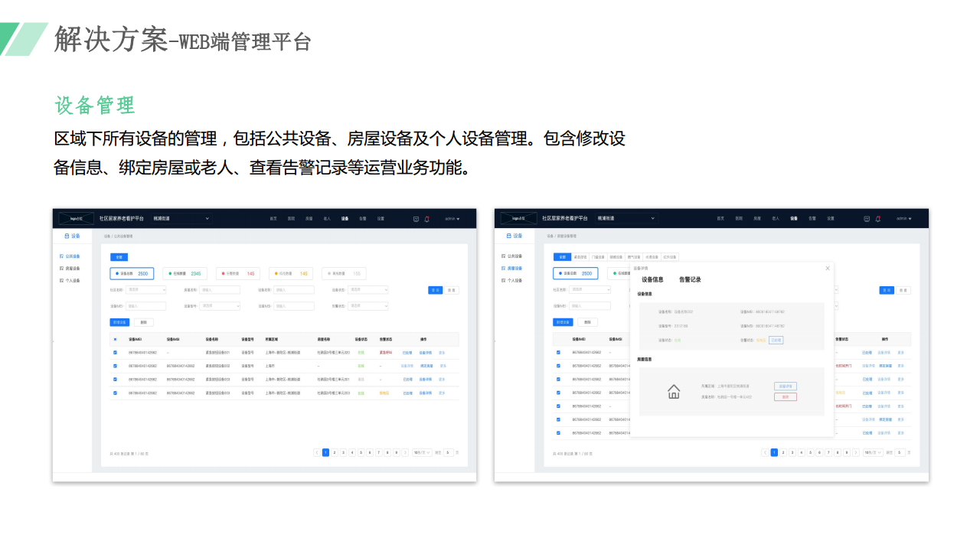
Task: Open 桃浦街道 dropdown in left screenshot header
Action: (181, 219)
